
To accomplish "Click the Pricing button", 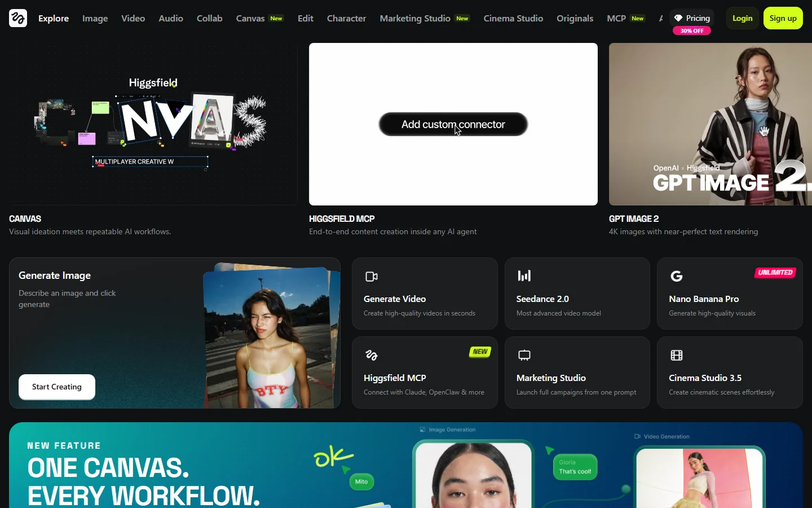I will point(692,18).
